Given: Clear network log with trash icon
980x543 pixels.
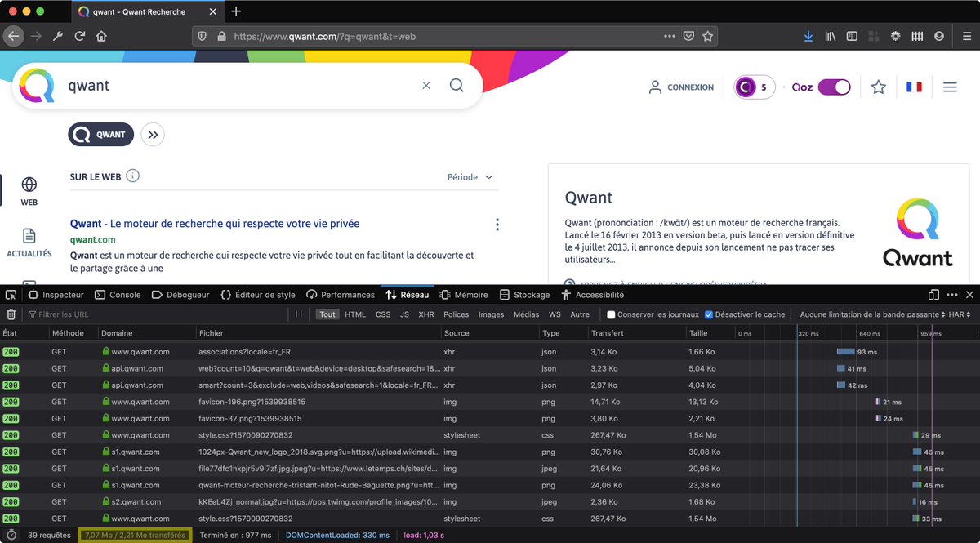Looking at the screenshot, I should click(11, 314).
